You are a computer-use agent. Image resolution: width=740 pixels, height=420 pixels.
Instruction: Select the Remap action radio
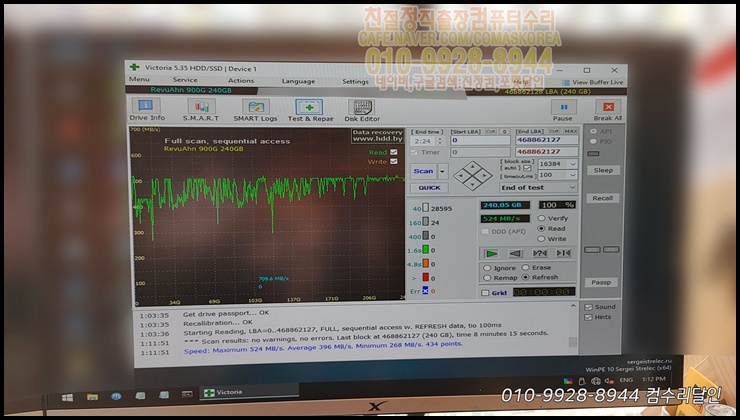click(x=487, y=278)
